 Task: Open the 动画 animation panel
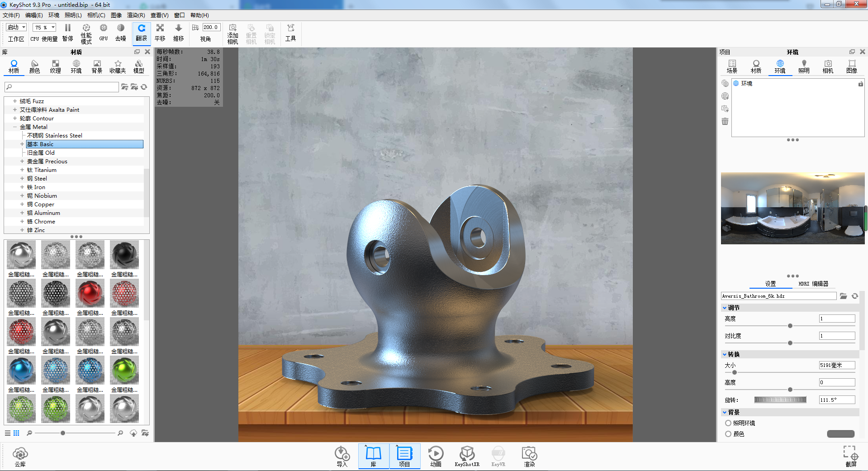click(436, 457)
